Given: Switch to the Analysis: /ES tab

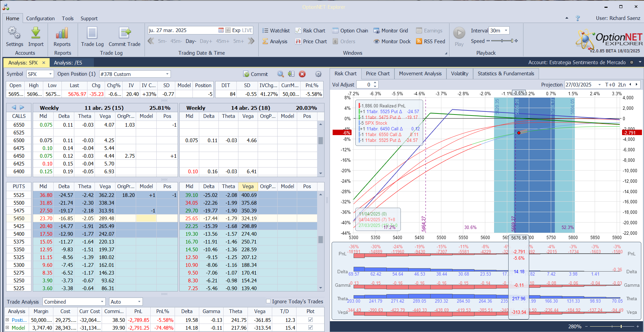Looking at the screenshot, I should [x=68, y=63].
